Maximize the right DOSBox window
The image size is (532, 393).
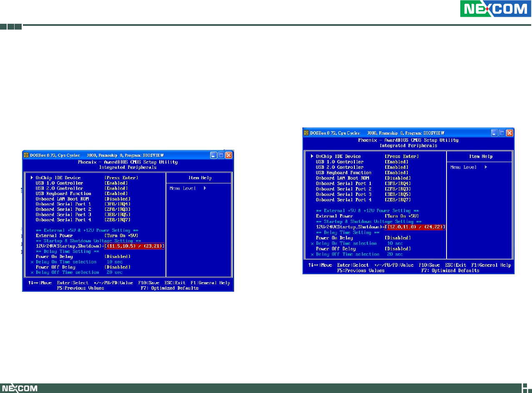pyautogui.click(x=502, y=133)
